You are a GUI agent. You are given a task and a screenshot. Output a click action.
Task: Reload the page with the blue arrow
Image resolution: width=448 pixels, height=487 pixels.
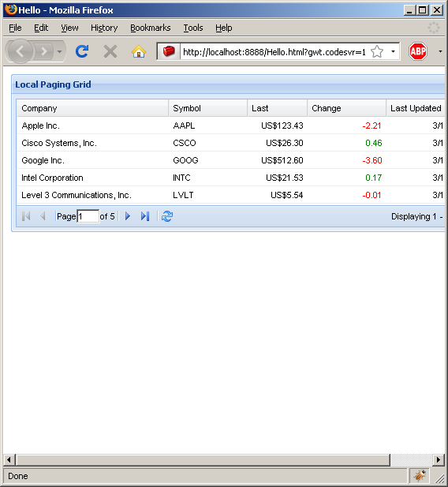point(82,51)
